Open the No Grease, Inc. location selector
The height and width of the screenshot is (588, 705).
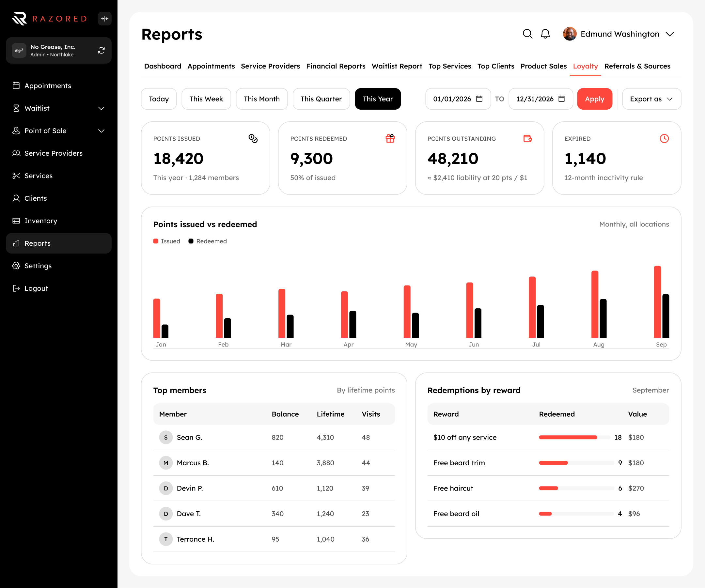pos(59,50)
